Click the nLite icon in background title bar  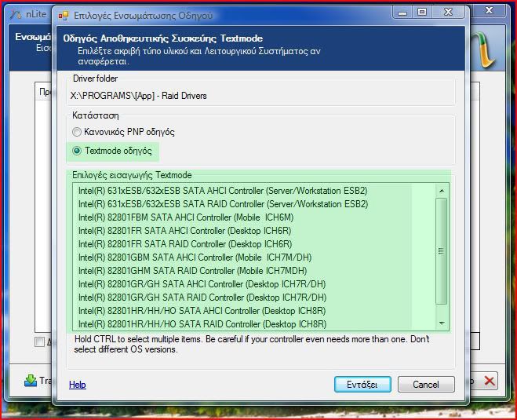pos(14,13)
